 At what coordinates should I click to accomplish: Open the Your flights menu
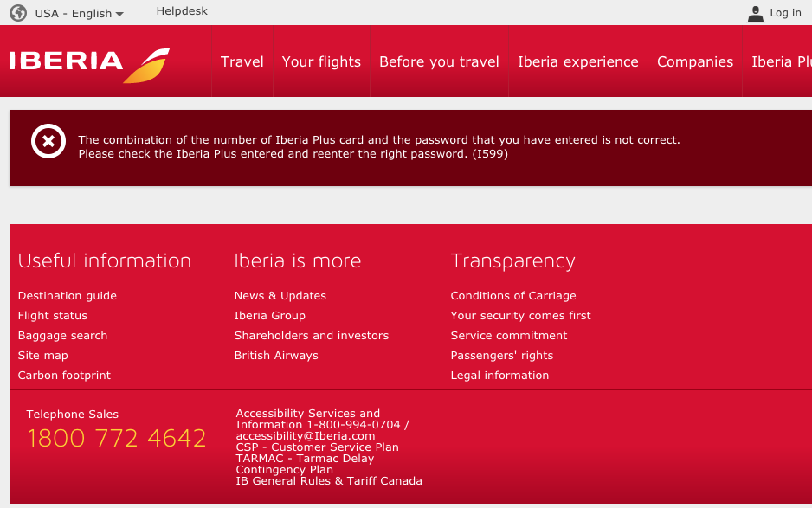click(321, 61)
